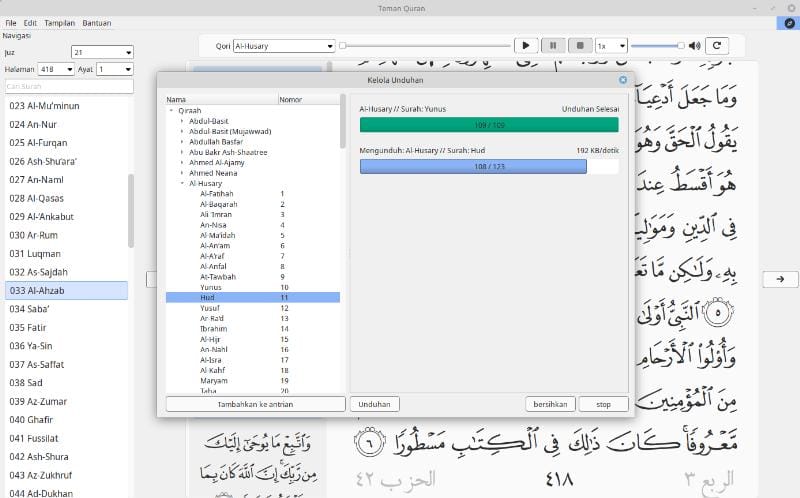Viewport: 800px width, 498px height.
Task: Click the Yunus completed progress bar
Action: (x=489, y=125)
